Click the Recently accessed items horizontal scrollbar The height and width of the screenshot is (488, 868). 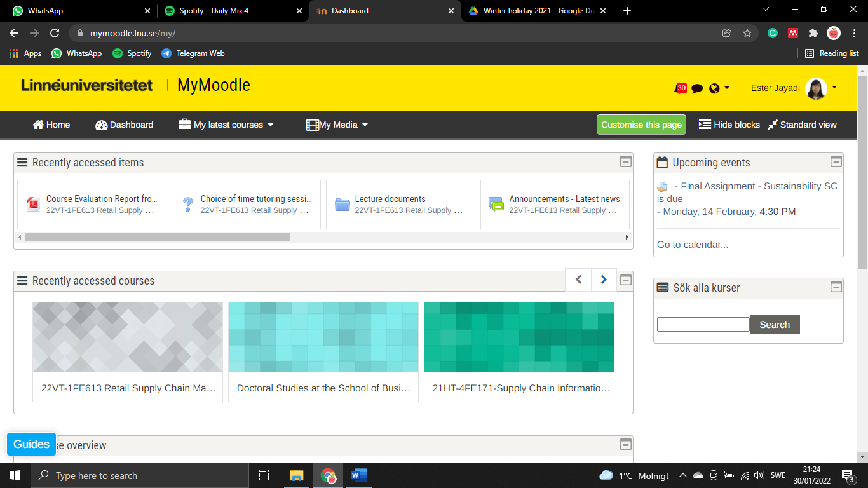[158, 237]
